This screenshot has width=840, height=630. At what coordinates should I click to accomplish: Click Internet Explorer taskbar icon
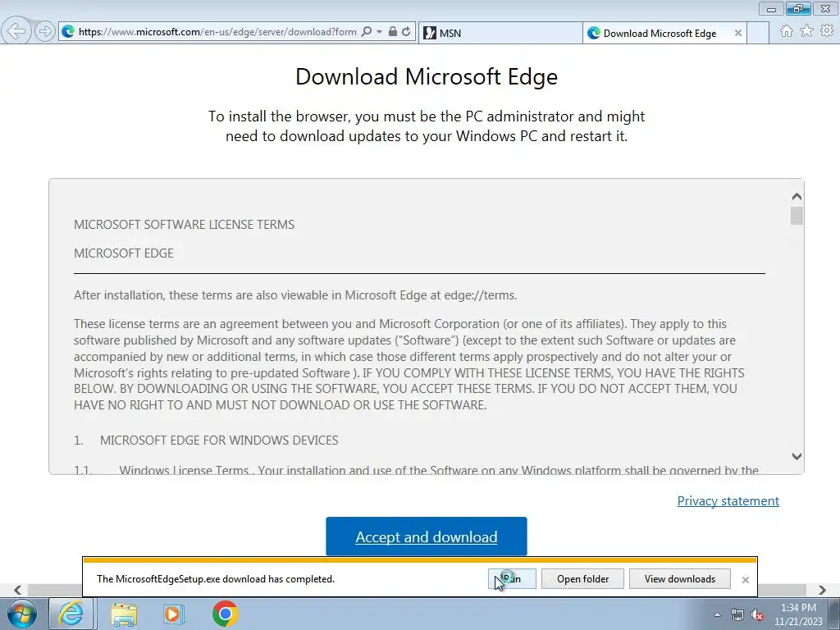71,614
